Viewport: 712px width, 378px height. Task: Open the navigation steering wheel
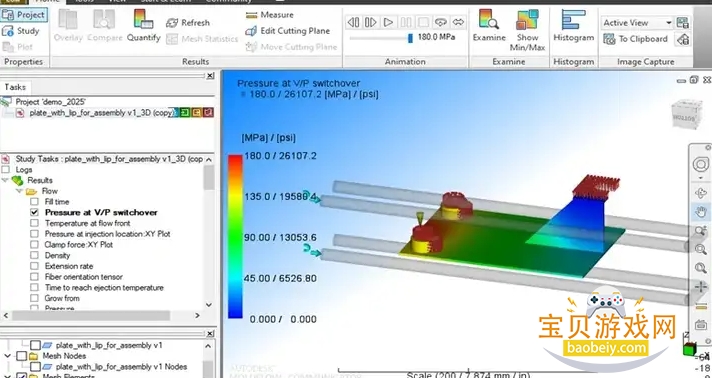coord(700,164)
